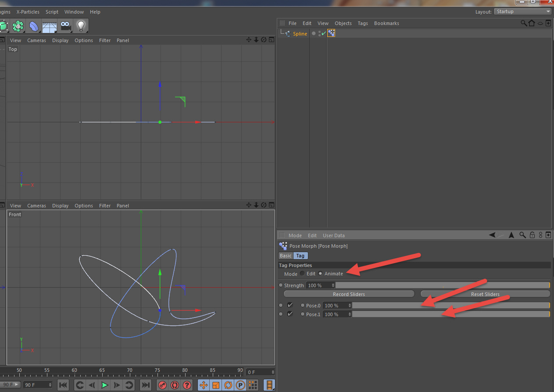Open the blue deformer tool icon
The image size is (554, 392).
click(34, 26)
